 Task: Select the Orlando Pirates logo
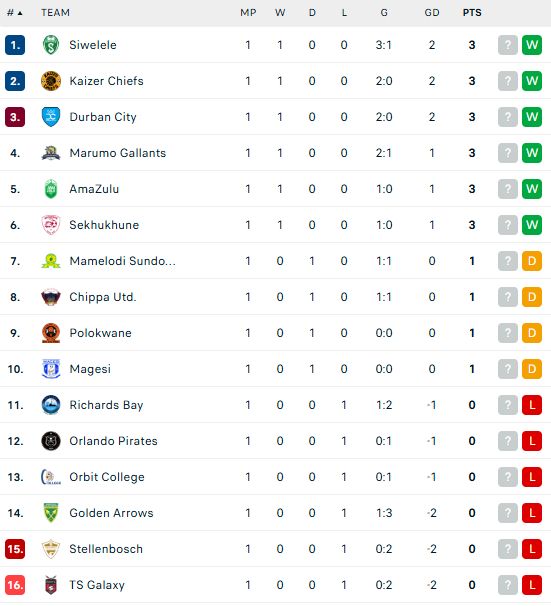click(51, 441)
